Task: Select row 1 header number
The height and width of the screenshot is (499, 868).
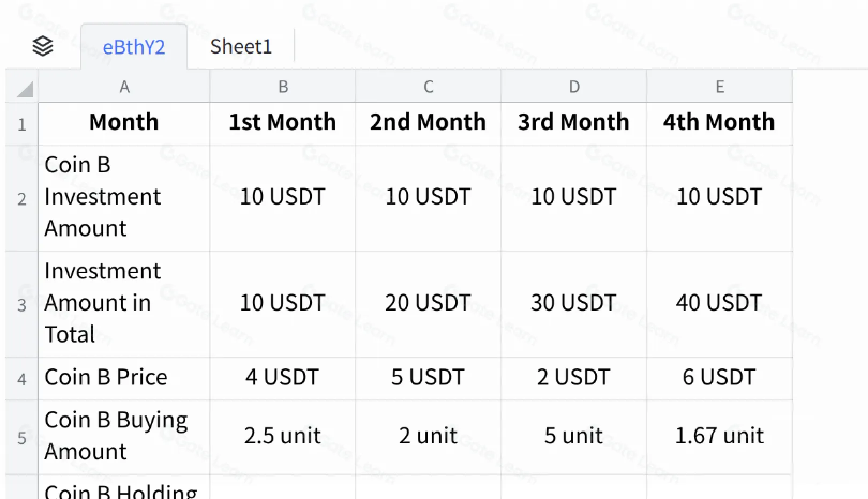Action: pos(21,125)
